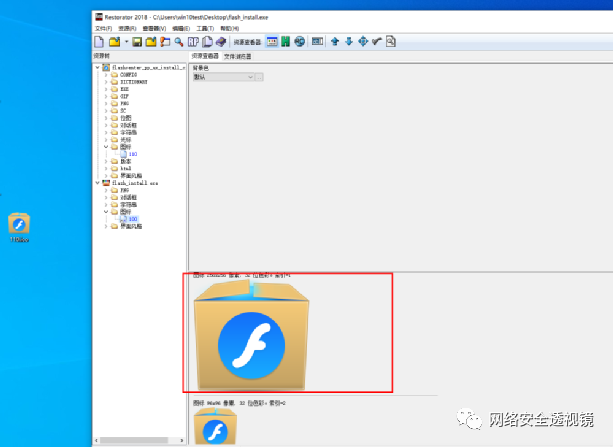Click the blue four-way arrows toolbar icon
Screen dimensions: 613x447
363,41
